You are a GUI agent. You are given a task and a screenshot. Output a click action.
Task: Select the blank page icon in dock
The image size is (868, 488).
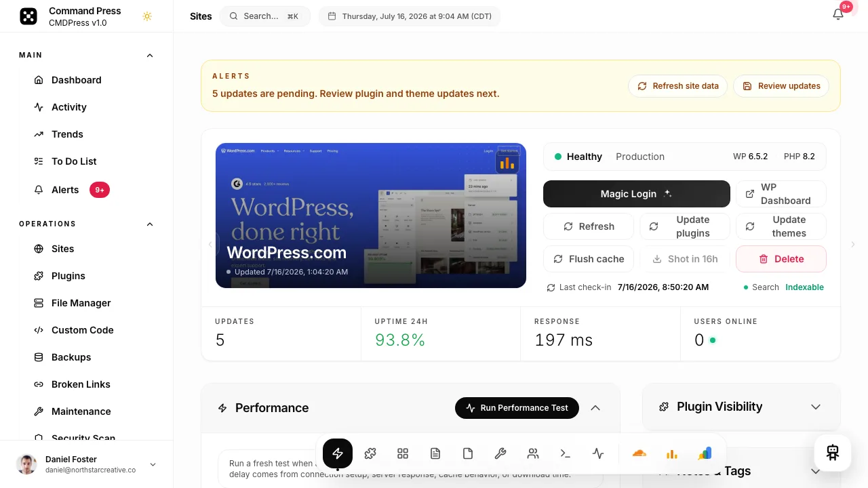468,453
